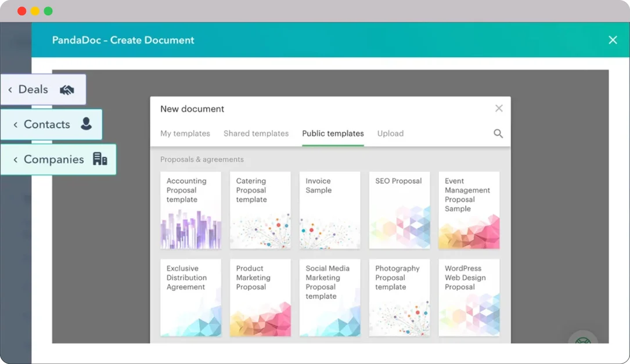Select the Public templates tab
Screen dimensions: 630x364
tap(333, 134)
